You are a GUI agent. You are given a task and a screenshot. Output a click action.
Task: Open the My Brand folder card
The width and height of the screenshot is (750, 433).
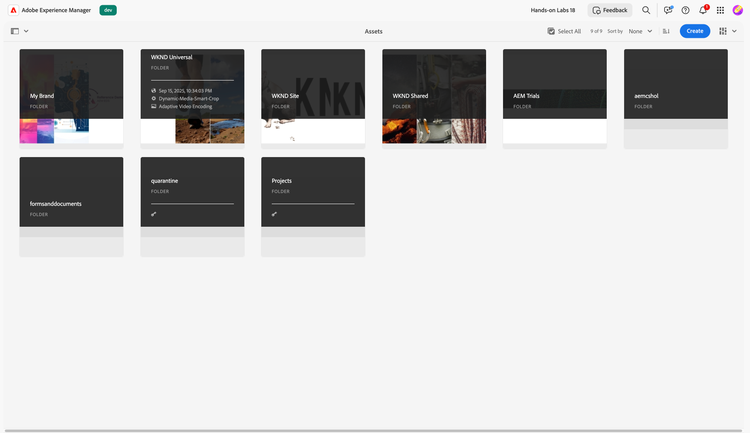[x=71, y=96]
